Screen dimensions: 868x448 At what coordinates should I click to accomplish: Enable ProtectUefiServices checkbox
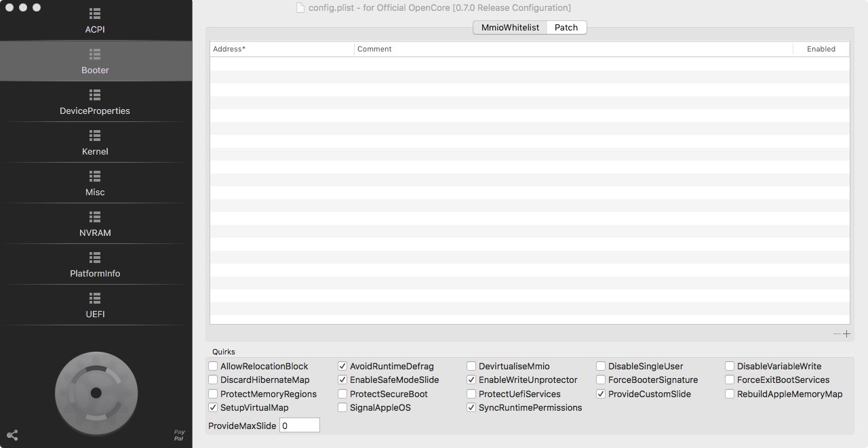pos(472,394)
